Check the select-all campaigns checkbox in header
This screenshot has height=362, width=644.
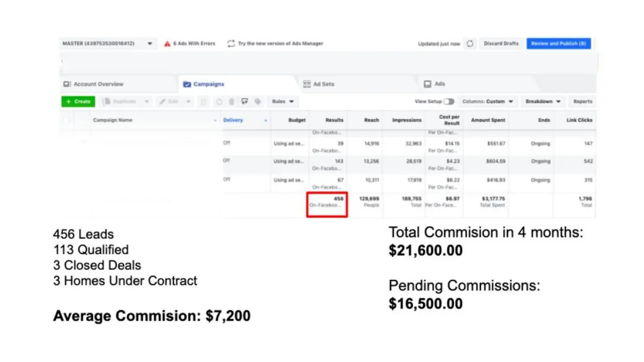(66, 121)
